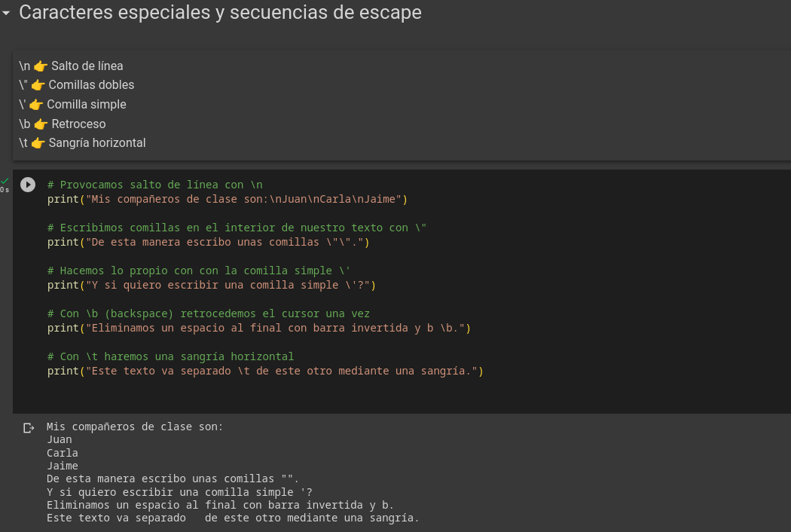
Task: Click the 0 s execution time indicator
Action: pyautogui.click(x=5, y=190)
